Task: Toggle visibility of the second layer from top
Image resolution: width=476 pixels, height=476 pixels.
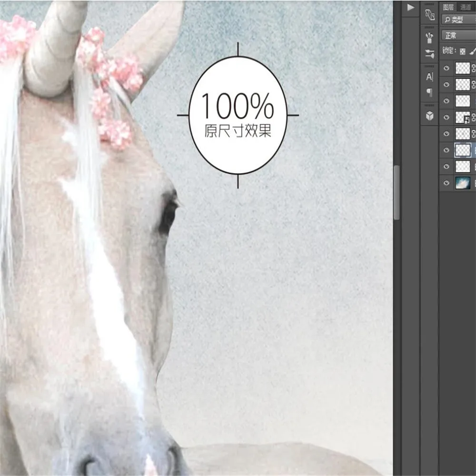Action: coord(446,84)
